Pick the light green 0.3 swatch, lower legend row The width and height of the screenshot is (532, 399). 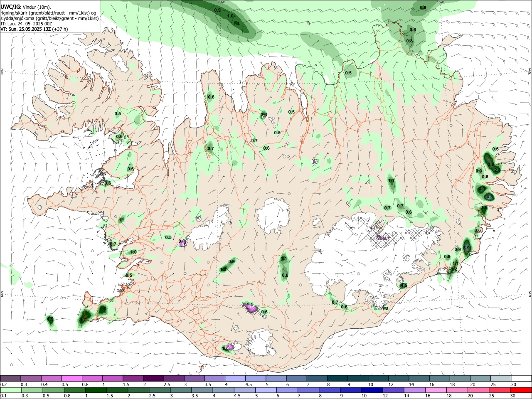tap(32, 390)
